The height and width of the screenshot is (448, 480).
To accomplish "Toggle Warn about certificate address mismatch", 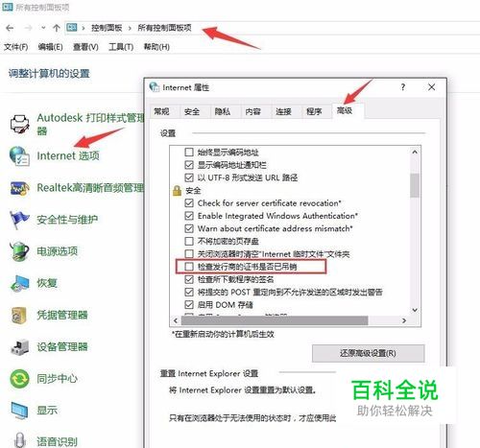I will (x=189, y=228).
